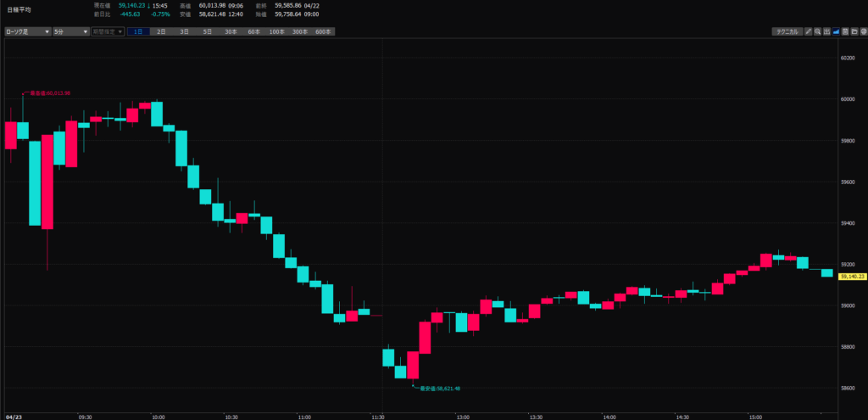
Task: Click the magnifier zoom icon
Action: (x=817, y=31)
